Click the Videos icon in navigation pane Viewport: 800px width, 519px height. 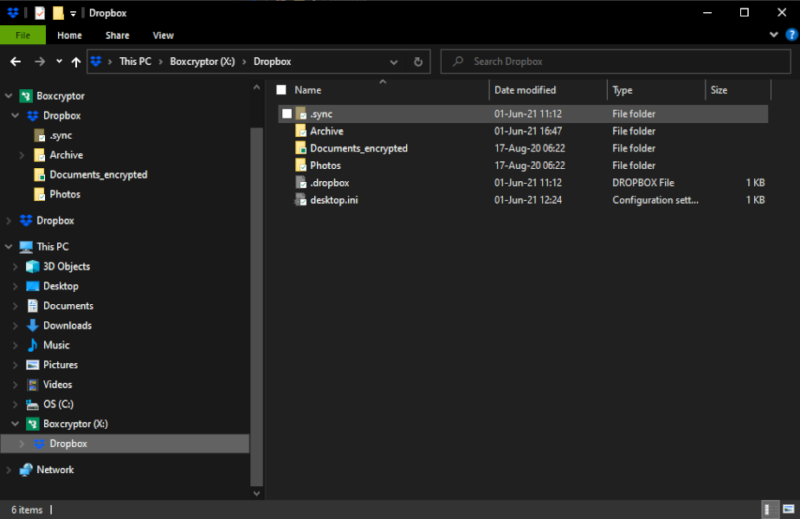[33, 384]
